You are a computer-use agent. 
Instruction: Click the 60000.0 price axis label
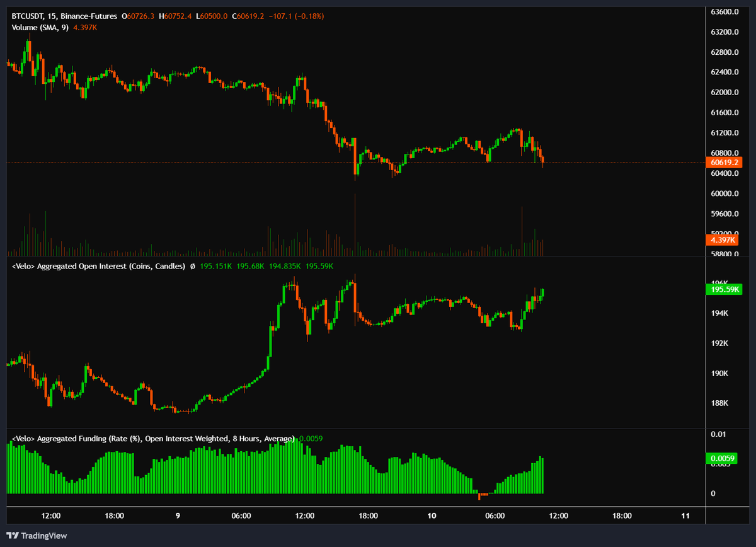pyautogui.click(x=724, y=193)
